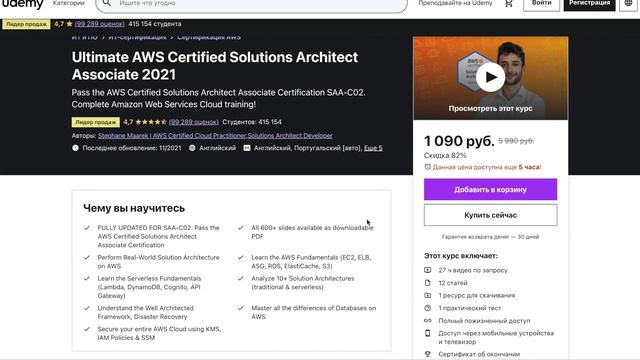The image size is (640, 360).
Task: Click the lifetime access infinity icon
Action: coord(427,321)
